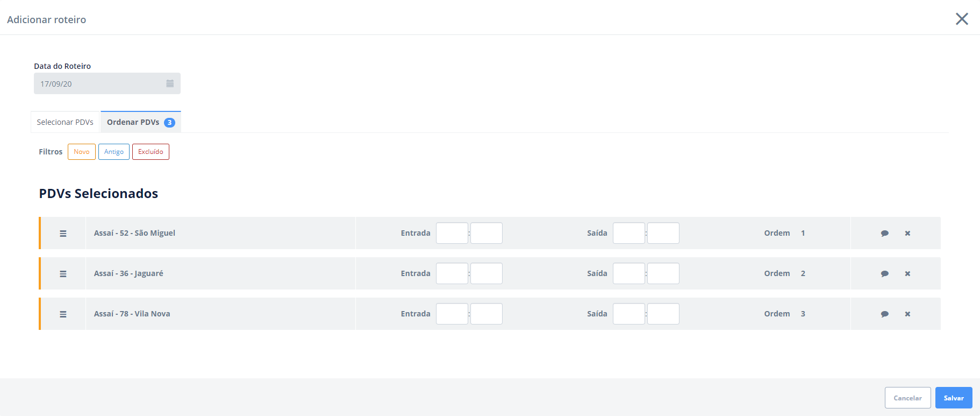980x416 pixels.
Task: Open comment for Assaí - 52 - São Miguel
Action: 884,234
